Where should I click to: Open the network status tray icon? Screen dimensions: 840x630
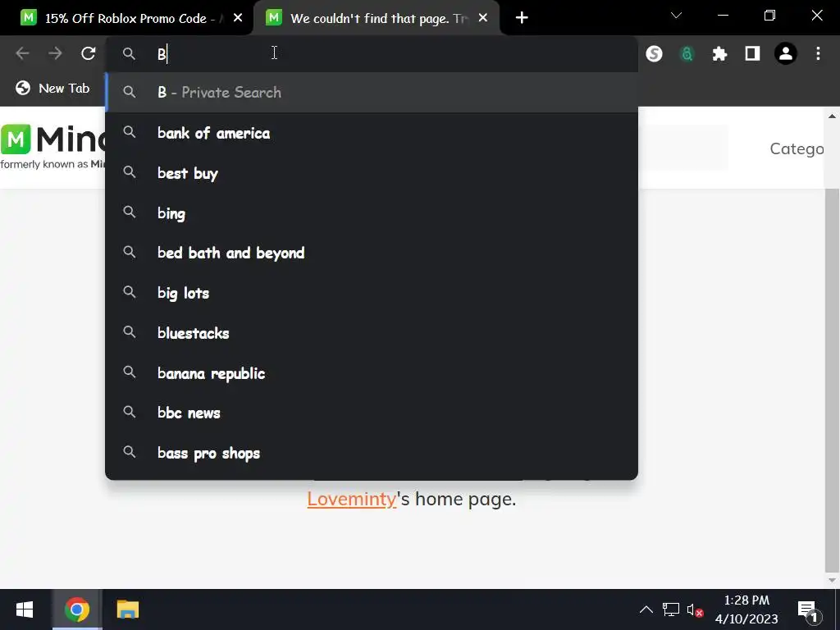click(x=670, y=609)
